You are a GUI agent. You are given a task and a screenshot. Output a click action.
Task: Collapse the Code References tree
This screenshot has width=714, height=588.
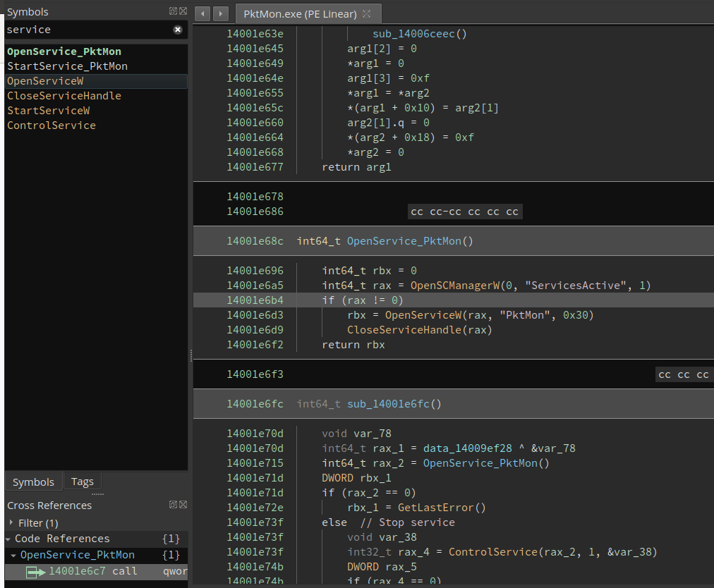coord(7,538)
